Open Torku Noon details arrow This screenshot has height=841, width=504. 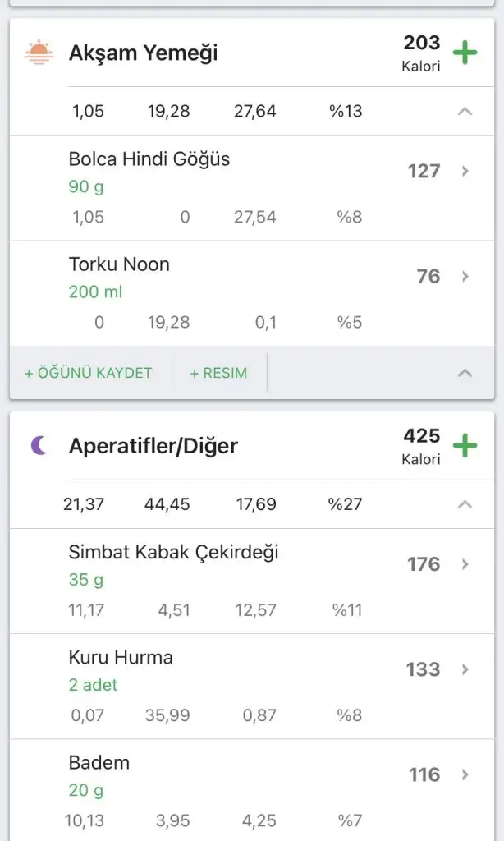pyautogui.click(x=465, y=277)
